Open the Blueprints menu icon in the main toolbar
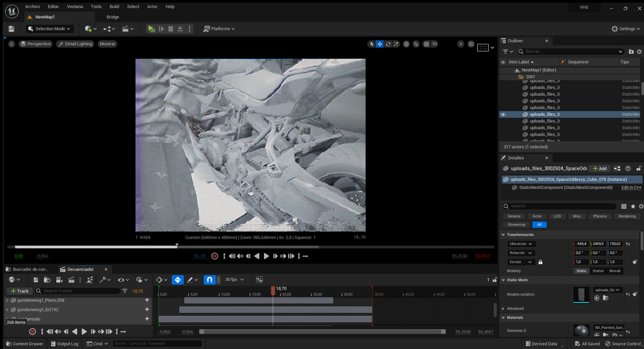 tap(109, 29)
